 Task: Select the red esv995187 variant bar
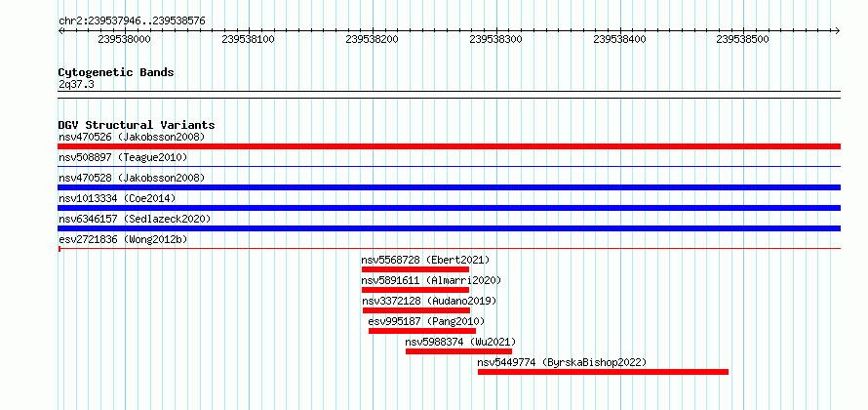pos(422,331)
